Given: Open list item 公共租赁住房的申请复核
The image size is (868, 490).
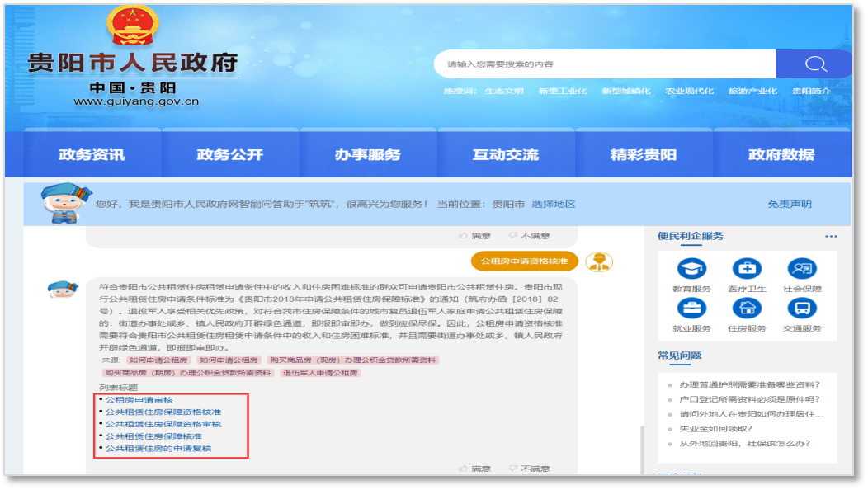Looking at the screenshot, I should click(158, 449).
